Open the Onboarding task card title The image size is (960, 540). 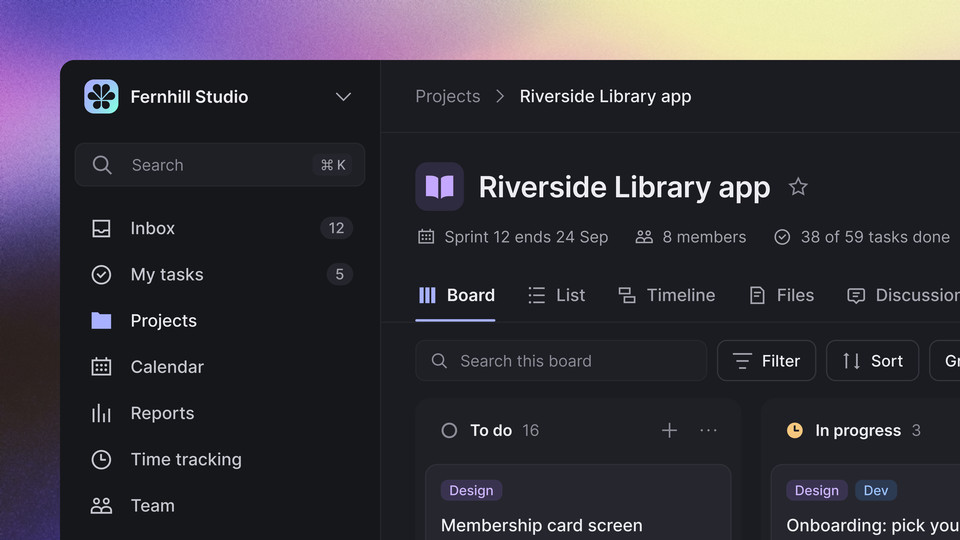pyautogui.click(x=873, y=525)
